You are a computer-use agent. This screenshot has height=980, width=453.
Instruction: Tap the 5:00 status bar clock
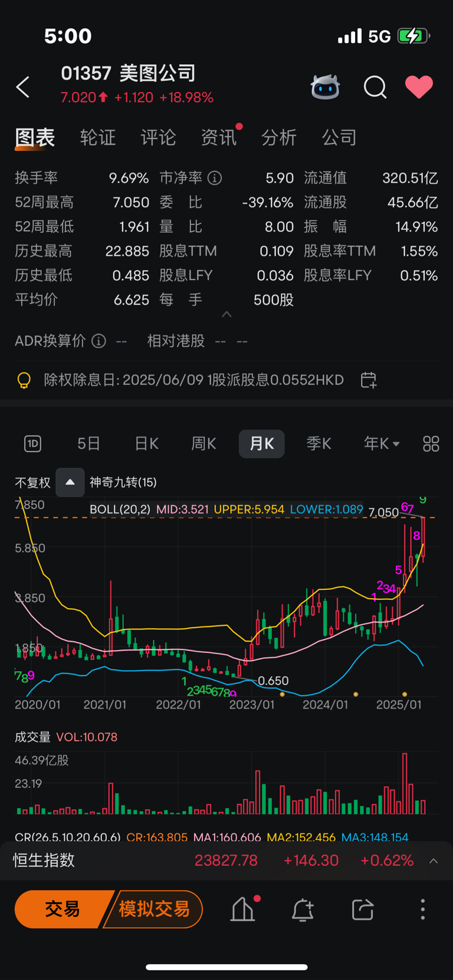[x=68, y=36]
